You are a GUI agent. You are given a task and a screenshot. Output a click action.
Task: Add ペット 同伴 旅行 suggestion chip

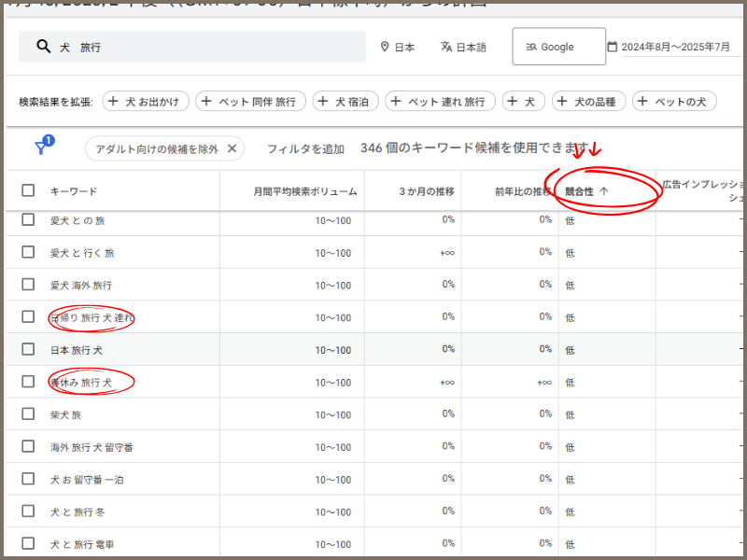(x=250, y=102)
